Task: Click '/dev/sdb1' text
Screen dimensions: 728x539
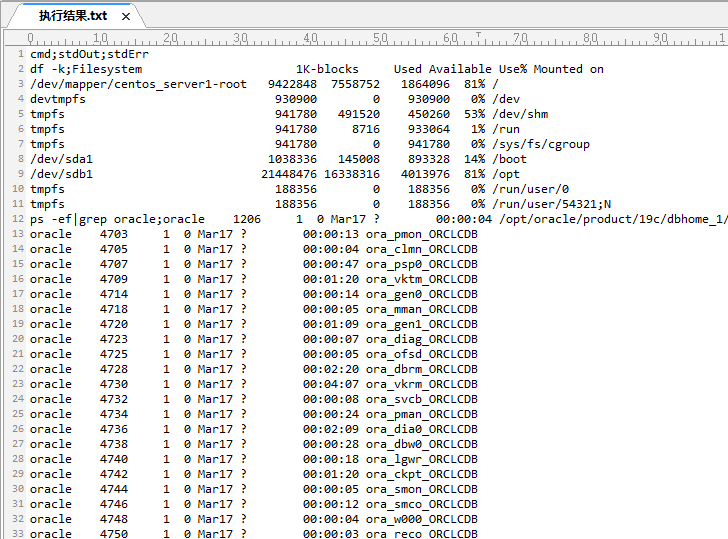Action: pos(62,174)
